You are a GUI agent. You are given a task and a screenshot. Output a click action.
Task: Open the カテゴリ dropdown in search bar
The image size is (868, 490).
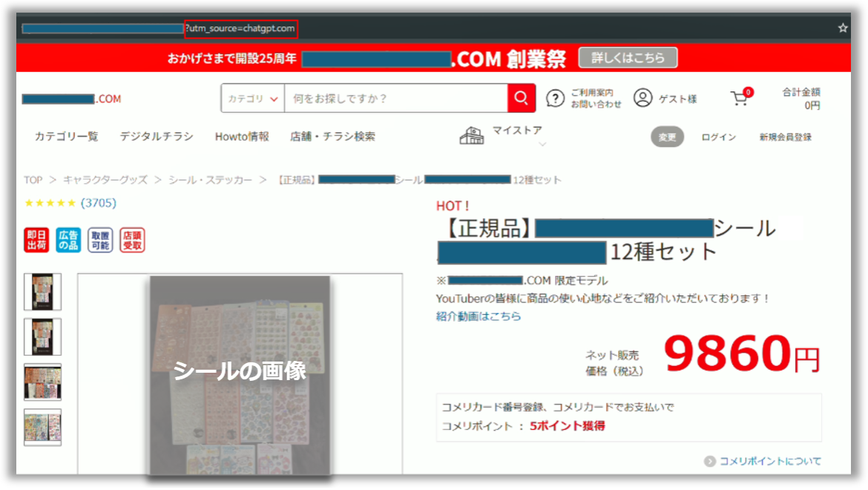[x=253, y=98]
